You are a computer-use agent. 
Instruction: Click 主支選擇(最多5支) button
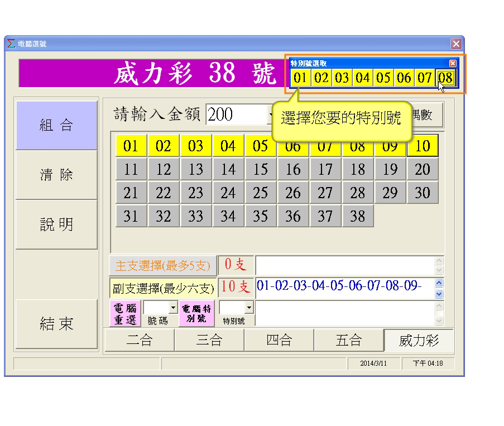[163, 266]
